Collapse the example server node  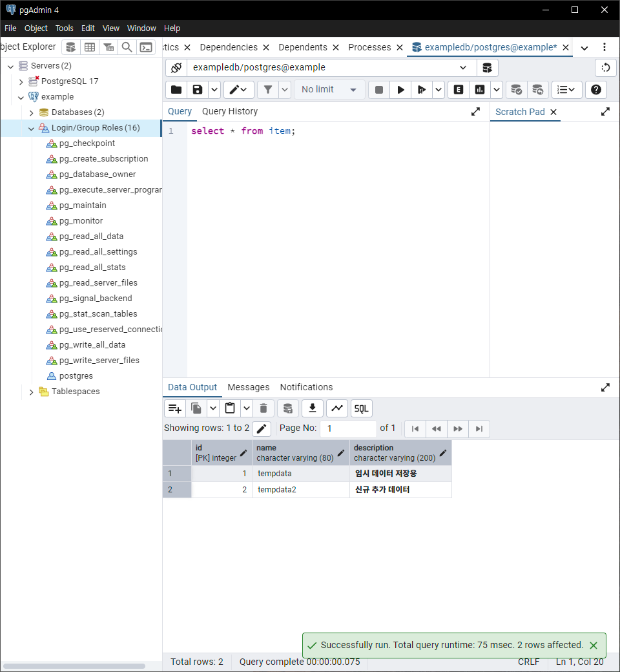coord(21,98)
